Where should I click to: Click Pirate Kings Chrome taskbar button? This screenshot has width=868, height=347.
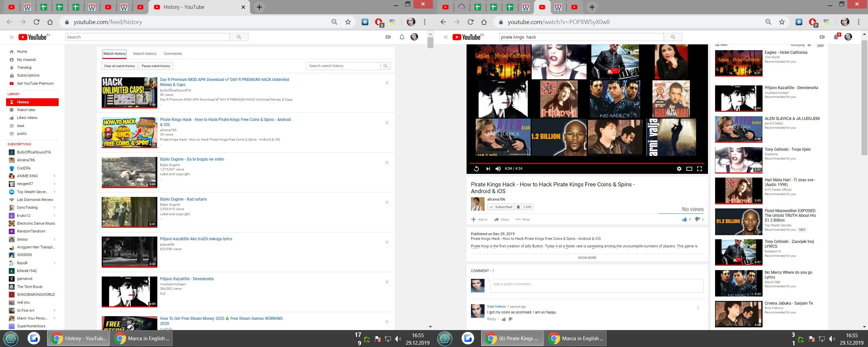[x=512, y=338]
